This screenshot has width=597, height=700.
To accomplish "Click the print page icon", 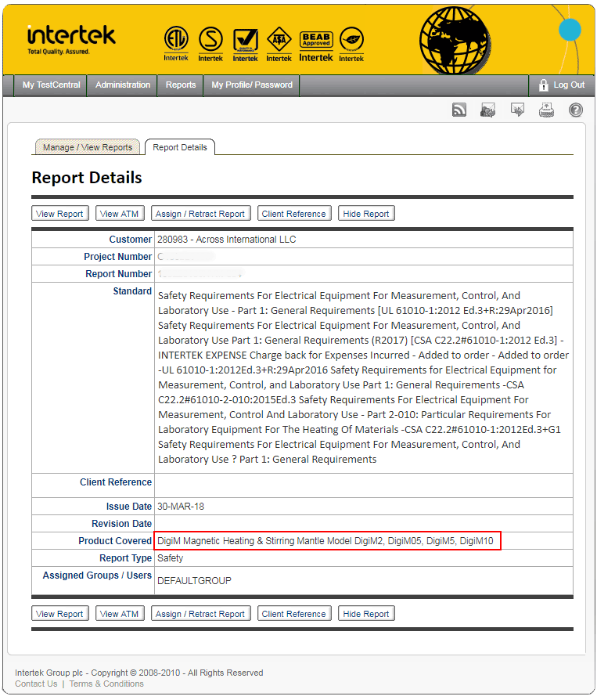I will [x=546, y=110].
